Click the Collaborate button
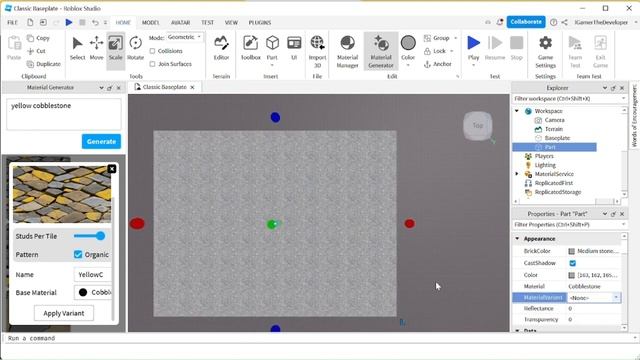The height and width of the screenshot is (360, 640). pyautogui.click(x=526, y=22)
